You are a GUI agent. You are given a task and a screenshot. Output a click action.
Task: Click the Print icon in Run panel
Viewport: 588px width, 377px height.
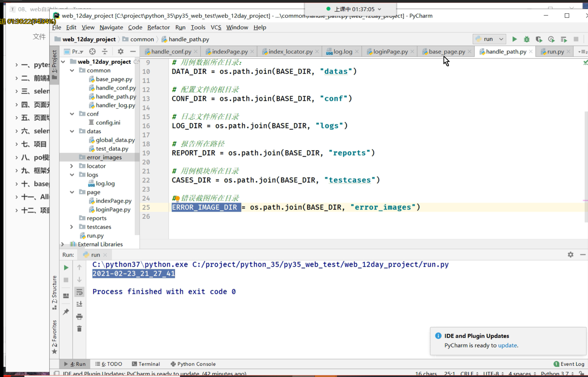[79, 316]
